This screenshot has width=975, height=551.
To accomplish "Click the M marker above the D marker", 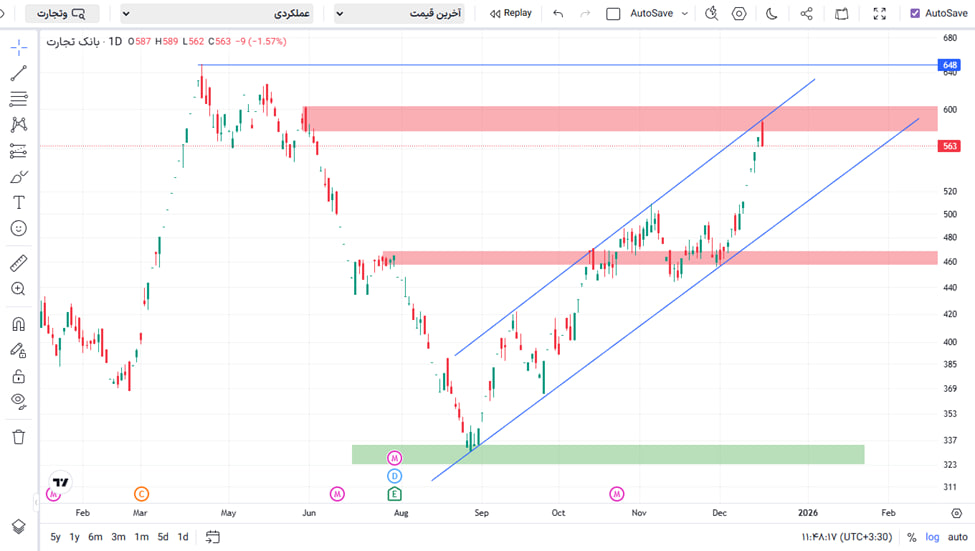I will tap(394, 458).
